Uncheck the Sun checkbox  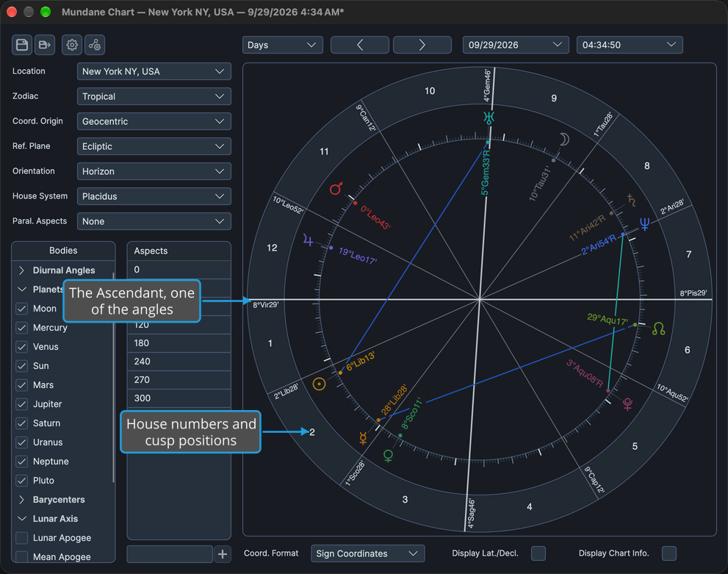click(x=22, y=366)
